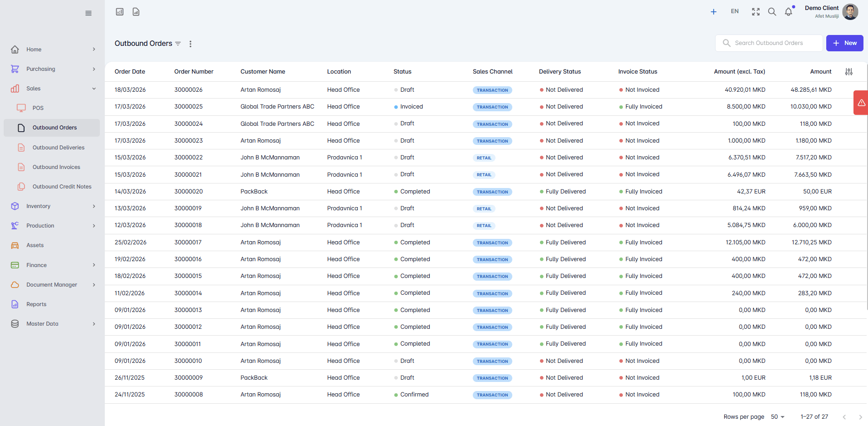Click the Home house icon

pos(15,50)
